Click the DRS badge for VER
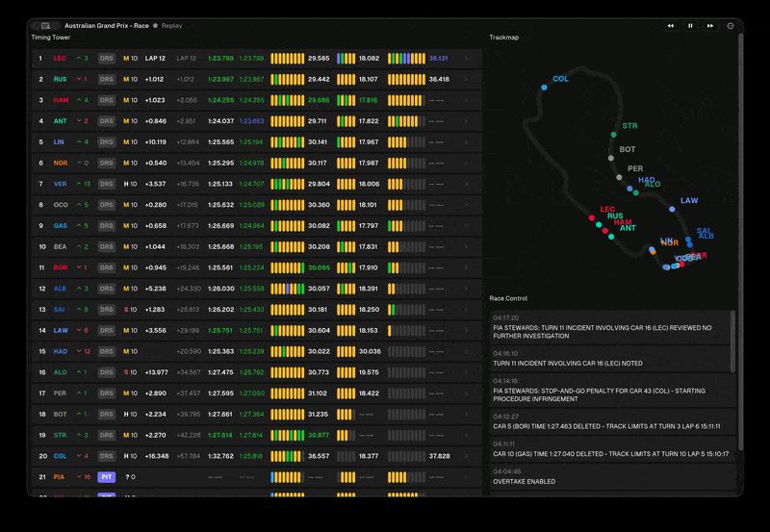 tap(107, 184)
